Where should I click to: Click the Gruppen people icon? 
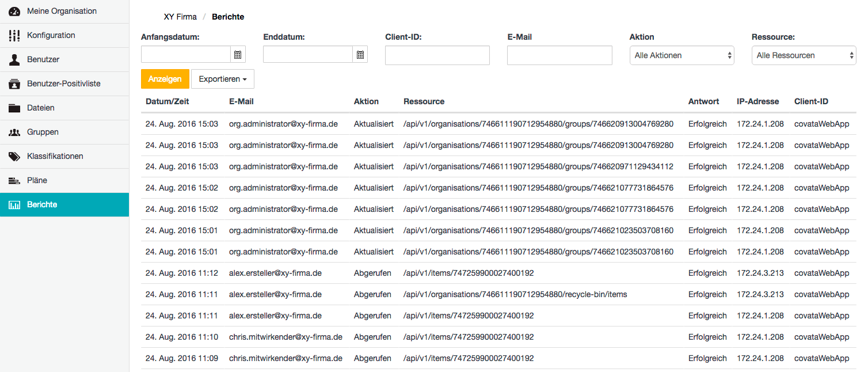pos(14,132)
